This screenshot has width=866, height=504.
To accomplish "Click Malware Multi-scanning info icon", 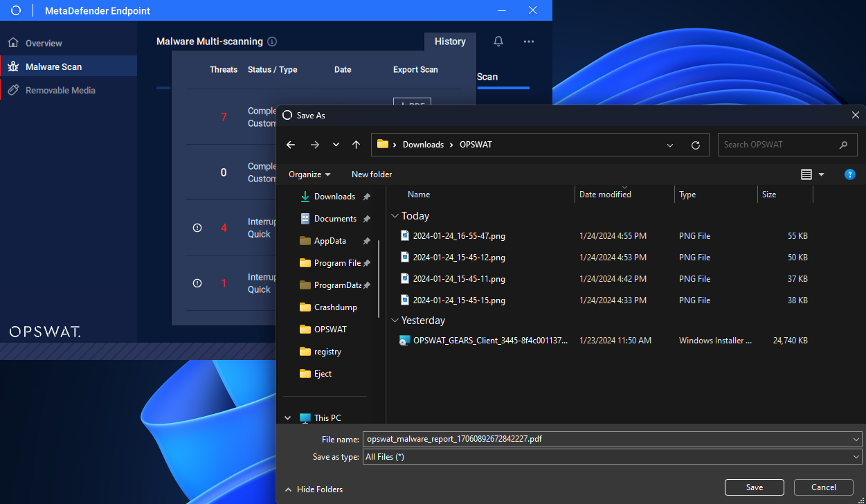I will click(272, 42).
